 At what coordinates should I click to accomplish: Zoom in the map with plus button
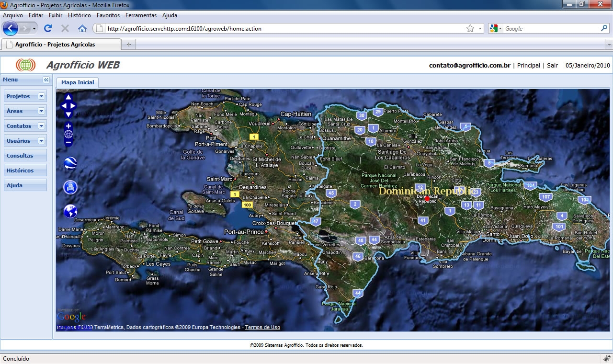[x=68, y=126]
